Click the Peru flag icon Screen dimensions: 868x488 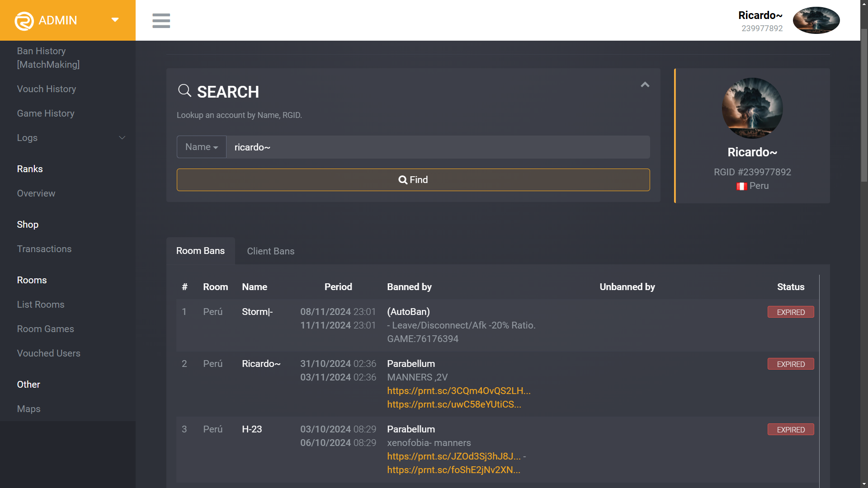point(742,186)
